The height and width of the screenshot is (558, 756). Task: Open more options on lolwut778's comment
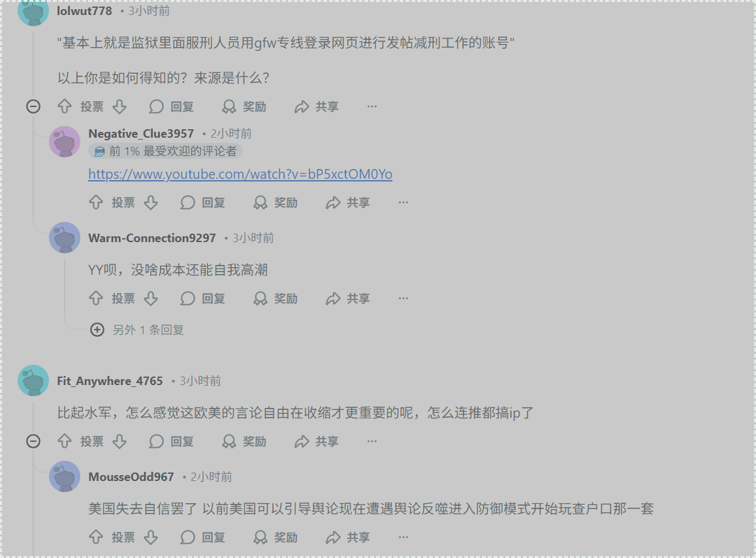click(x=372, y=106)
